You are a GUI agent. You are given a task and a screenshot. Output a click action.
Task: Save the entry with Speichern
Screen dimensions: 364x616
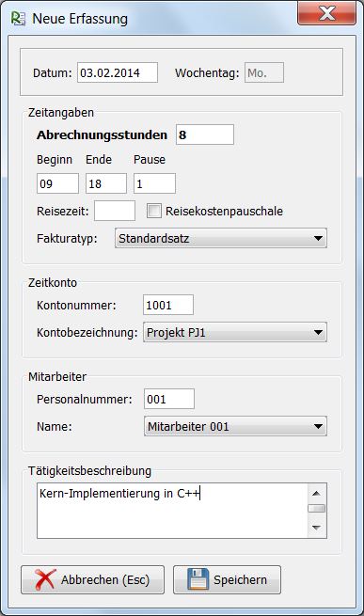coord(228,580)
